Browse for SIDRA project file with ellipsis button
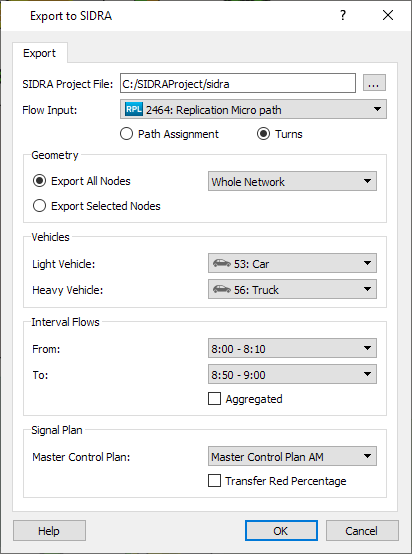The image size is (412, 554). [x=374, y=83]
